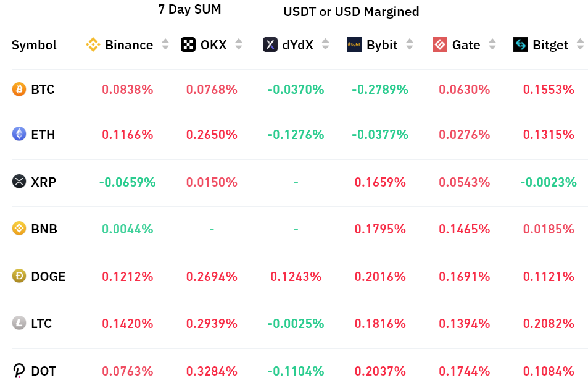Image resolution: width=588 pixels, height=391 pixels.
Task: Sort the OKX column using arrows
Action: coord(239,44)
